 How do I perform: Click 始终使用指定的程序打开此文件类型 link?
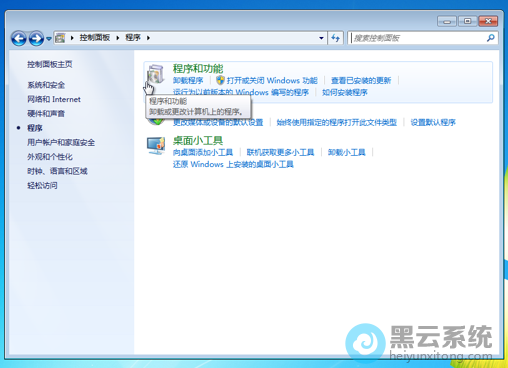337,123
